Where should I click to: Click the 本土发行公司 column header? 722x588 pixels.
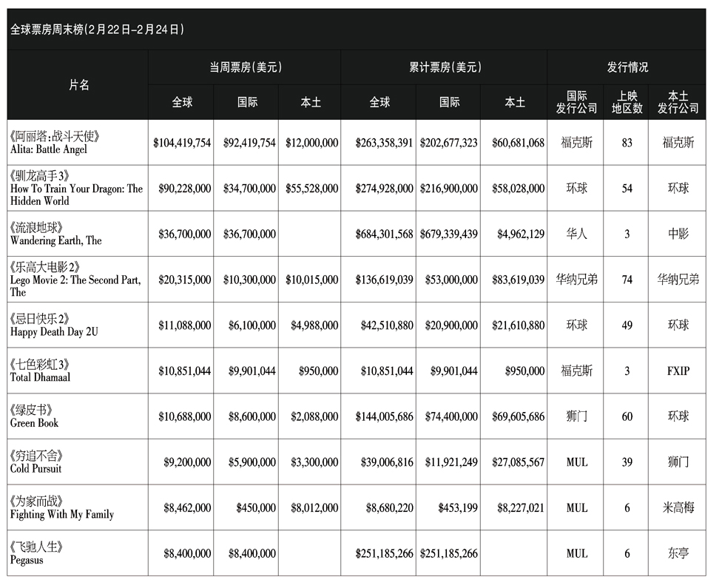pos(678,102)
